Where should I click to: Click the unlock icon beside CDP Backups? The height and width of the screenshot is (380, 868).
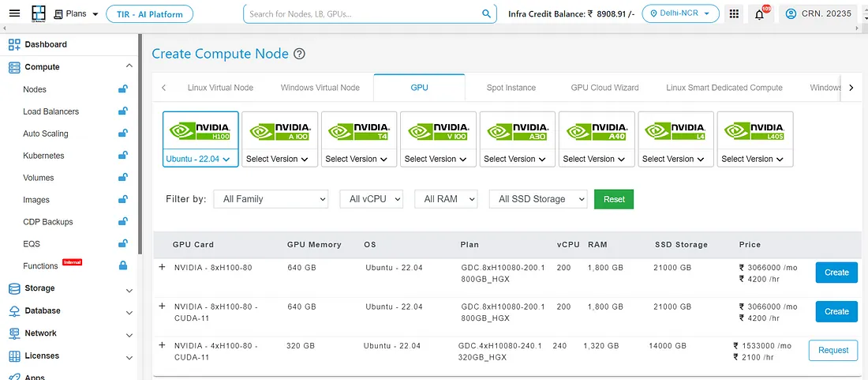pos(123,221)
